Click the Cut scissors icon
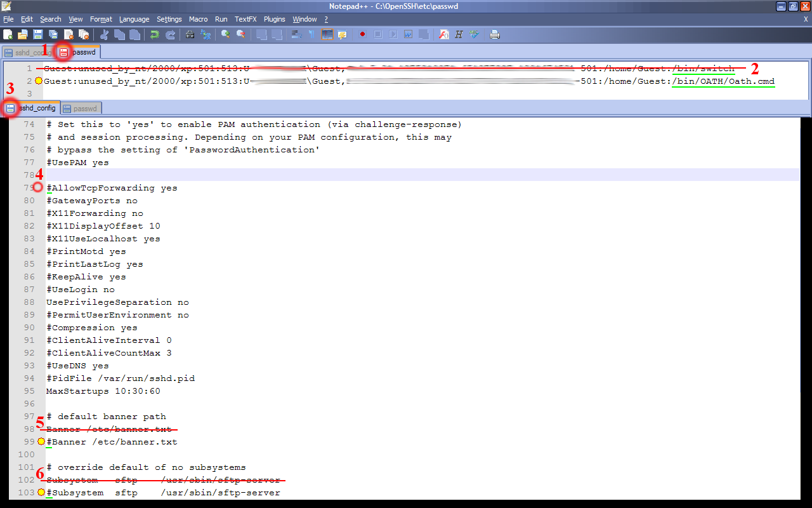 point(104,34)
